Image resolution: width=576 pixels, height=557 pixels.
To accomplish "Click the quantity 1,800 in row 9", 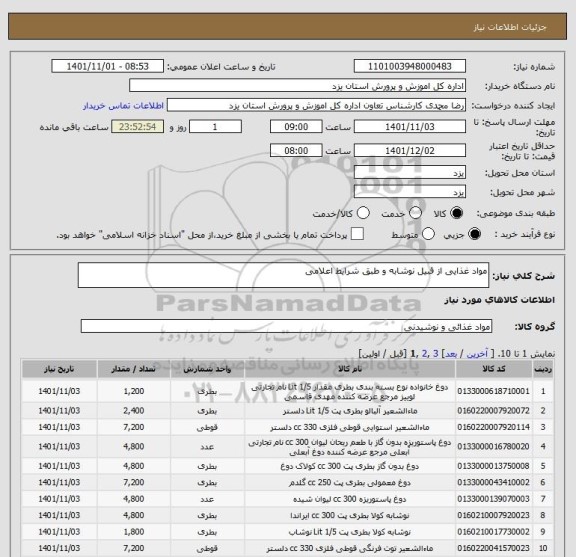I will pyautogui.click(x=134, y=532).
